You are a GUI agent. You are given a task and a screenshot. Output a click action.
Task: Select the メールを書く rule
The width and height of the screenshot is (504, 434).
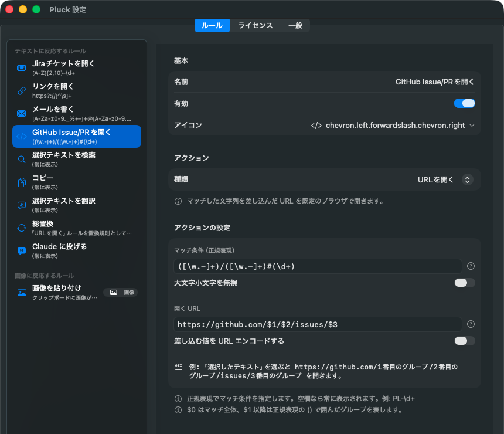(x=77, y=114)
